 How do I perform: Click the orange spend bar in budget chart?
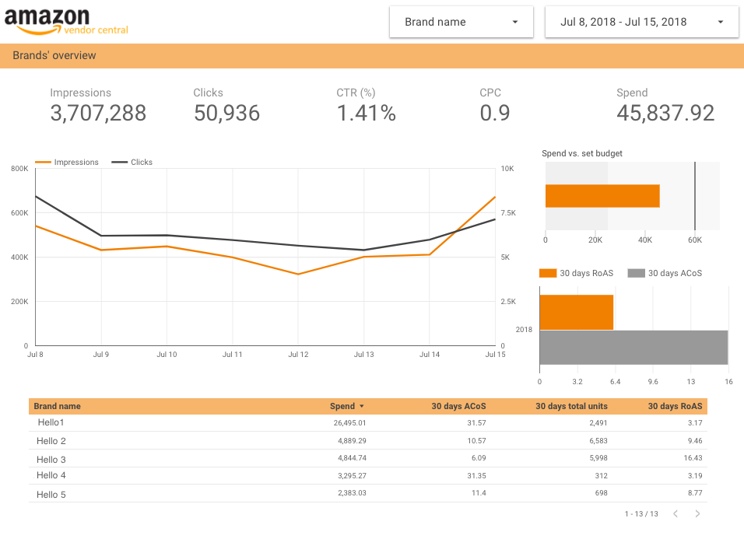click(x=602, y=196)
